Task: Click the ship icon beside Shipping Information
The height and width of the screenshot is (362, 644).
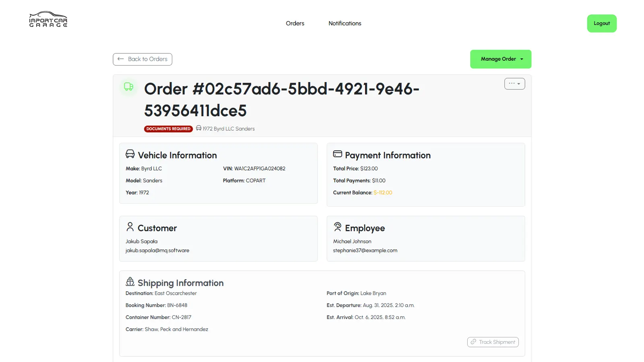Action: point(130,282)
